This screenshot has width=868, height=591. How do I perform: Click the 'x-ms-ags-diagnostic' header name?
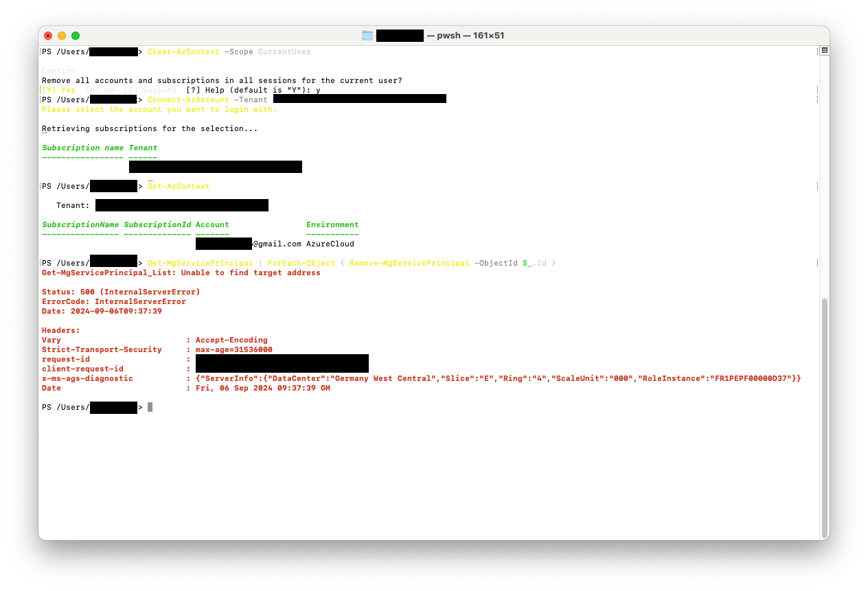point(87,379)
